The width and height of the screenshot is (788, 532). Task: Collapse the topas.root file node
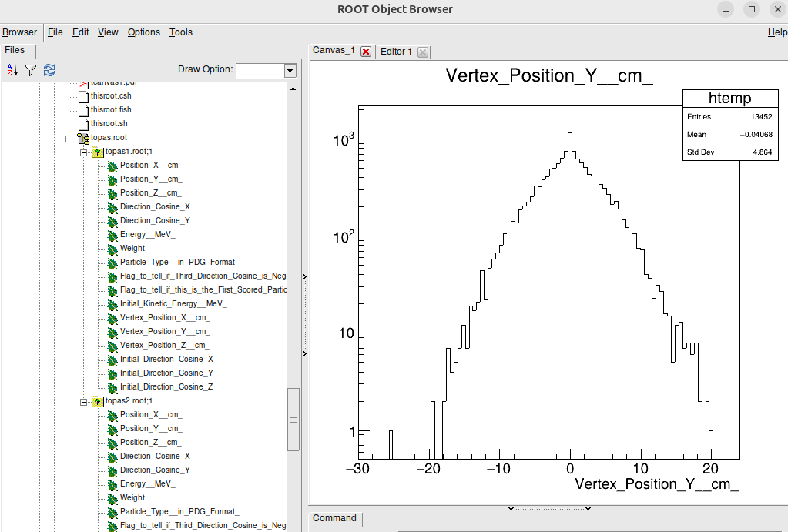pyautogui.click(x=69, y=138)
